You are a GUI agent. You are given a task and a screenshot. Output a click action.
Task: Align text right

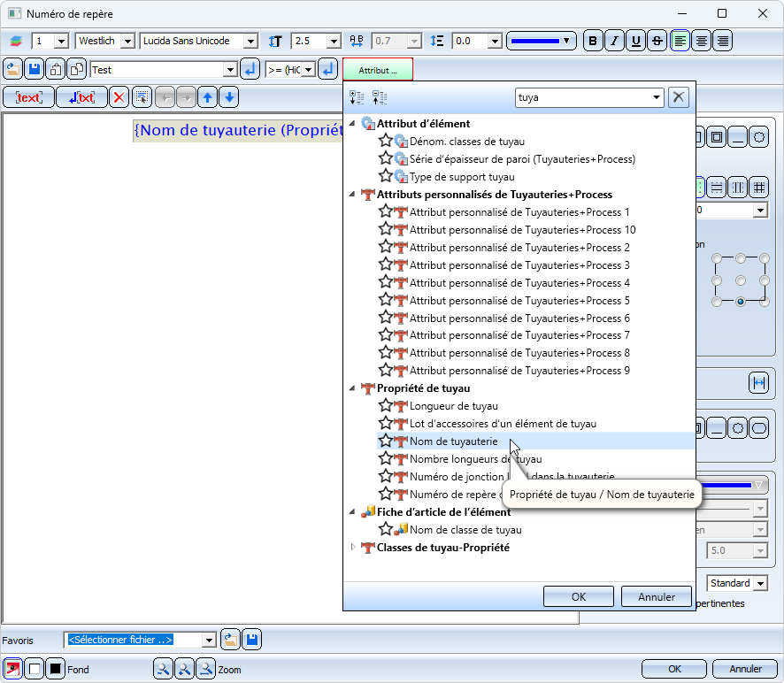coord(723,41)
